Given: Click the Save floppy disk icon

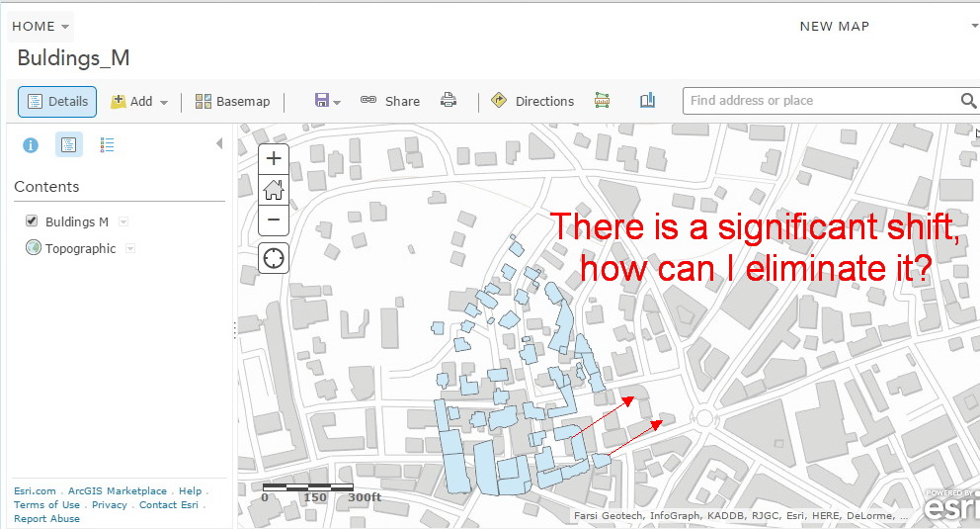Looking at the screenshot, I should click(x=322, y=101).
